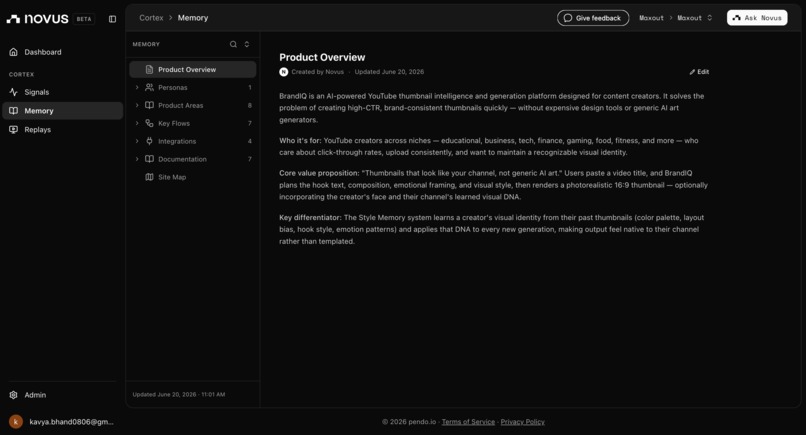Viewport: 806px width, 435px height.
Task: Click the '© 2026 pendo.io' footer text
Action: pos(409,422)
